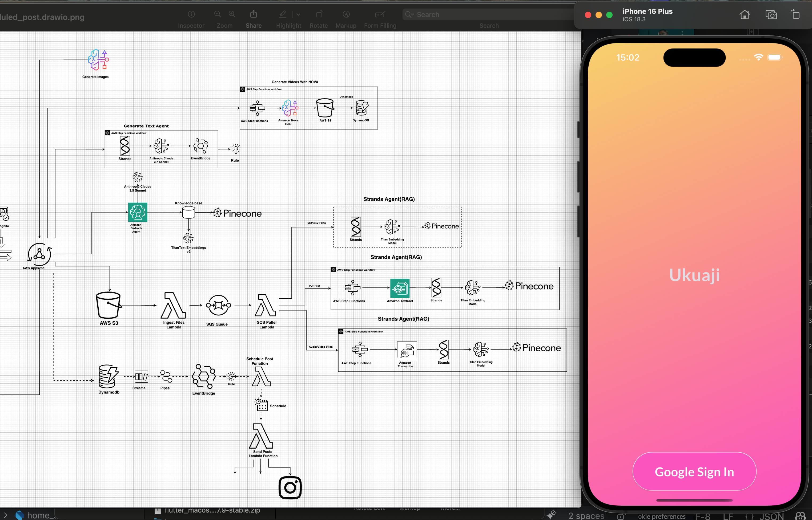This screenshot has height=520, width=812.
Task: Expand the Highlight color dropdown arrow
Action: [298, 15]
